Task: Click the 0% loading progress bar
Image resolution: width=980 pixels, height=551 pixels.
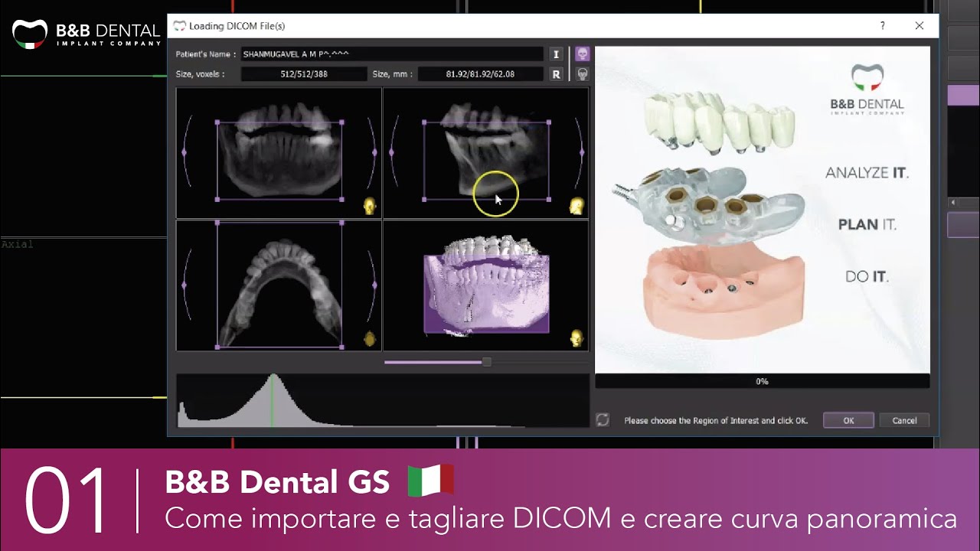Action: pos(762,381)
